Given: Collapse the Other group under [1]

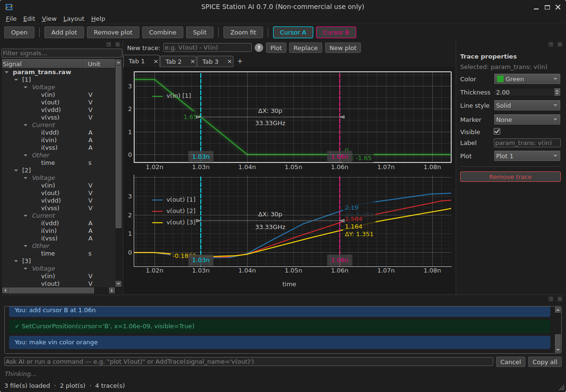Looking at the screenshot, I should point(25,155).
